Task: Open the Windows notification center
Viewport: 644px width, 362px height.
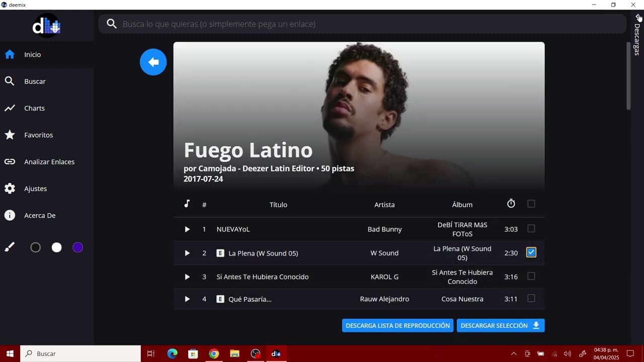Action: 630,353
